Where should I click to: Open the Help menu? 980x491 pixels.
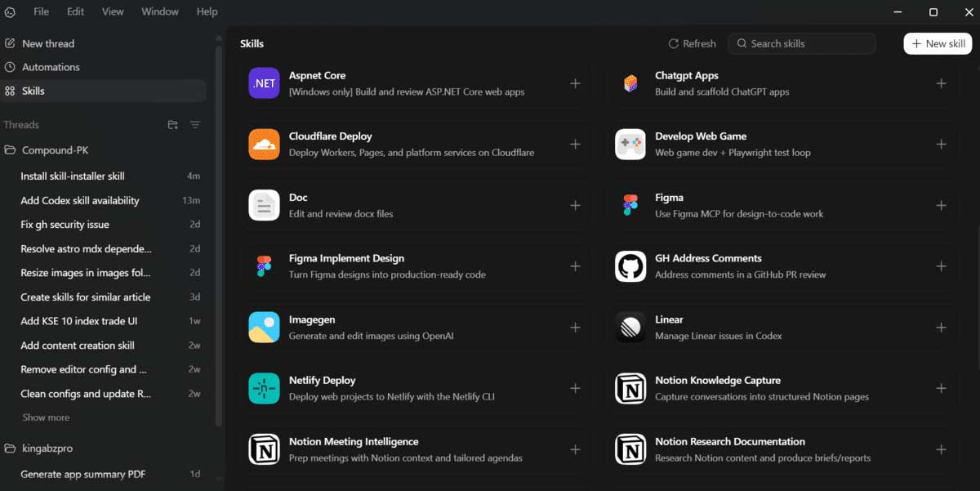207,11
